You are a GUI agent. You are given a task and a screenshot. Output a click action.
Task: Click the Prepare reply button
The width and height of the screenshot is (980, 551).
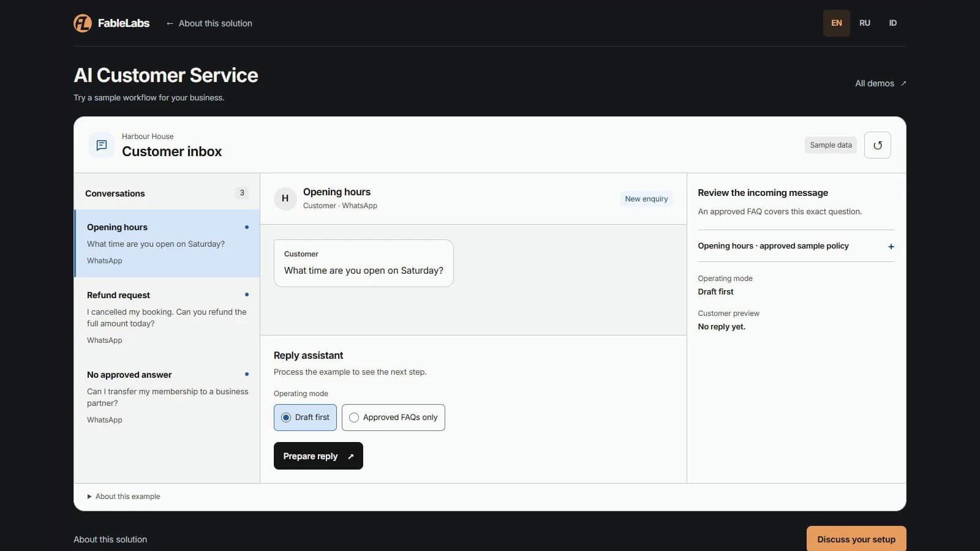tap(318, 456)
